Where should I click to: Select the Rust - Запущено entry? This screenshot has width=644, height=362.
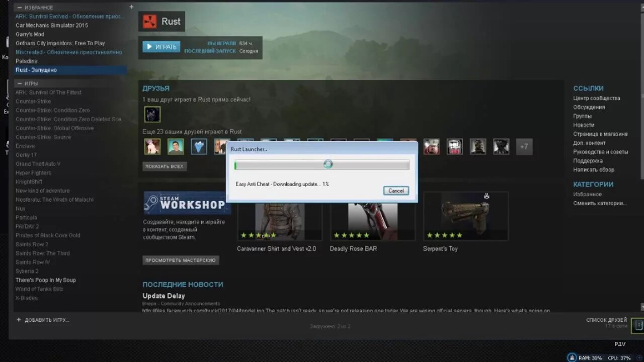click(x=70, y=70)
